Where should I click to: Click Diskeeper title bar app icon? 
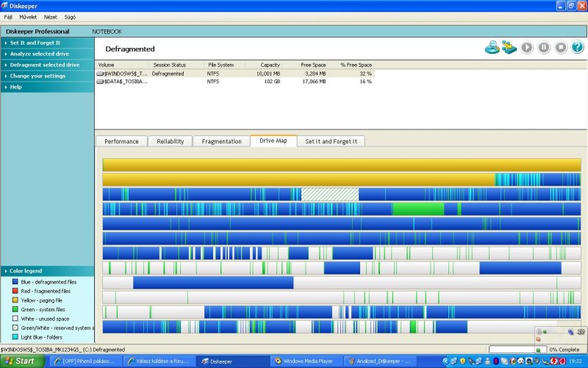(x=4, y=6)
